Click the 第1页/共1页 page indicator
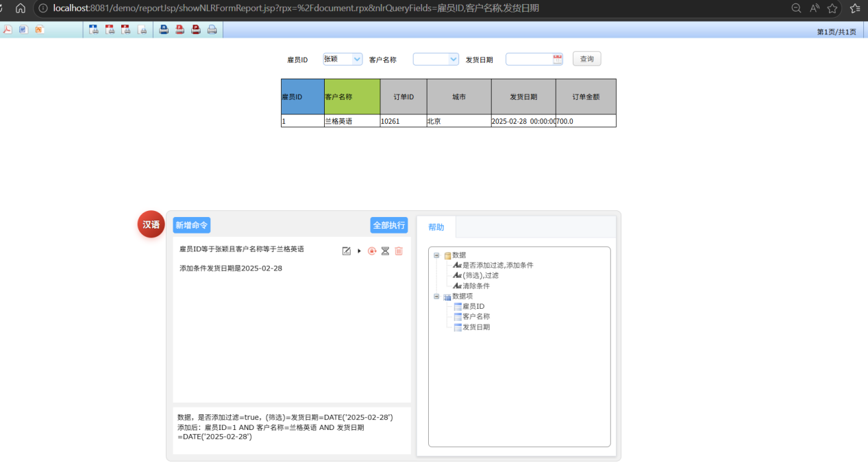This screenshot has height=467, width=868. point(836,31)
